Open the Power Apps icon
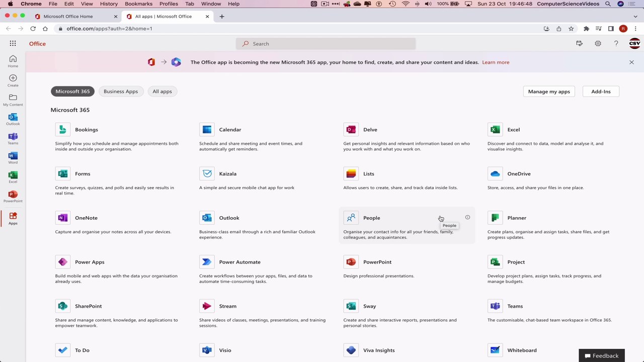The width and height of the screenshot is (644, 362). (x=62, y=262)
